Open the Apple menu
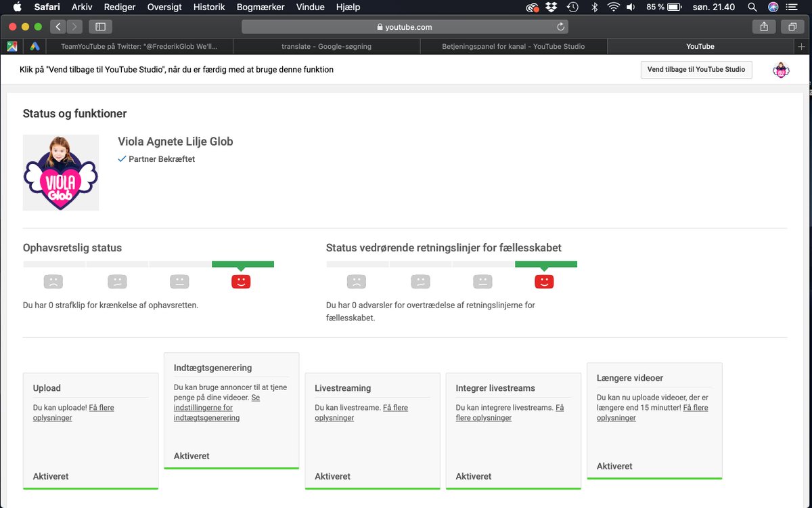Screen dimensions: 812x508 [18, 7]
